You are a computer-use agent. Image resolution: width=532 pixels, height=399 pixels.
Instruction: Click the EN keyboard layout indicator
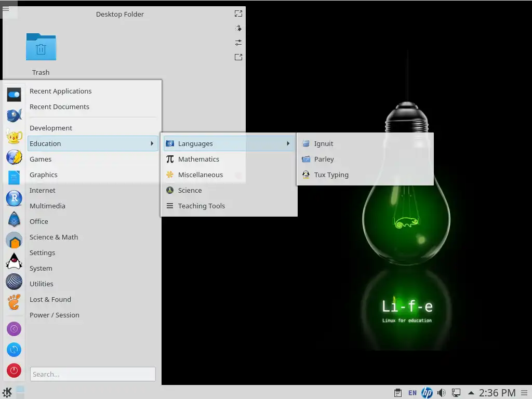pyautogui.click(x=412, y=393)
